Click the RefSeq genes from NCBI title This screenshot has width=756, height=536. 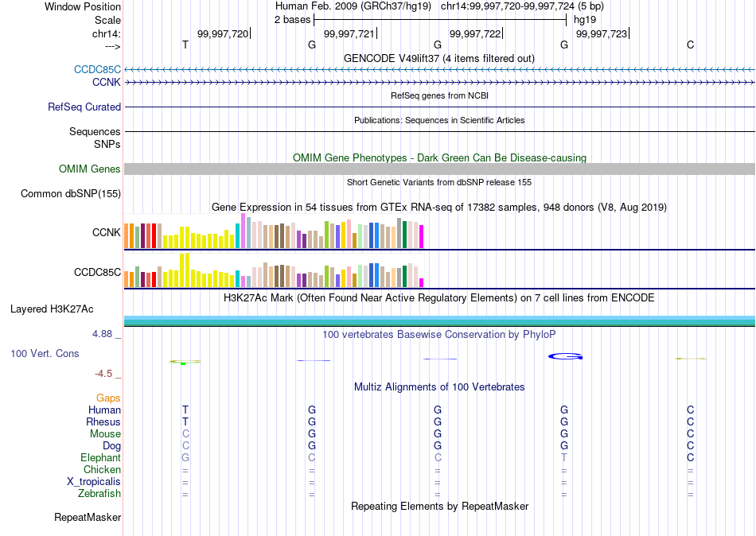click(x=439, y=95)
